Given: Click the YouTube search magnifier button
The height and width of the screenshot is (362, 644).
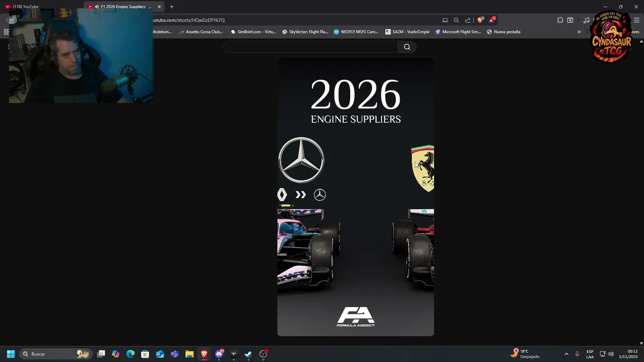Looking at the screenshot, I should (407, 47).
